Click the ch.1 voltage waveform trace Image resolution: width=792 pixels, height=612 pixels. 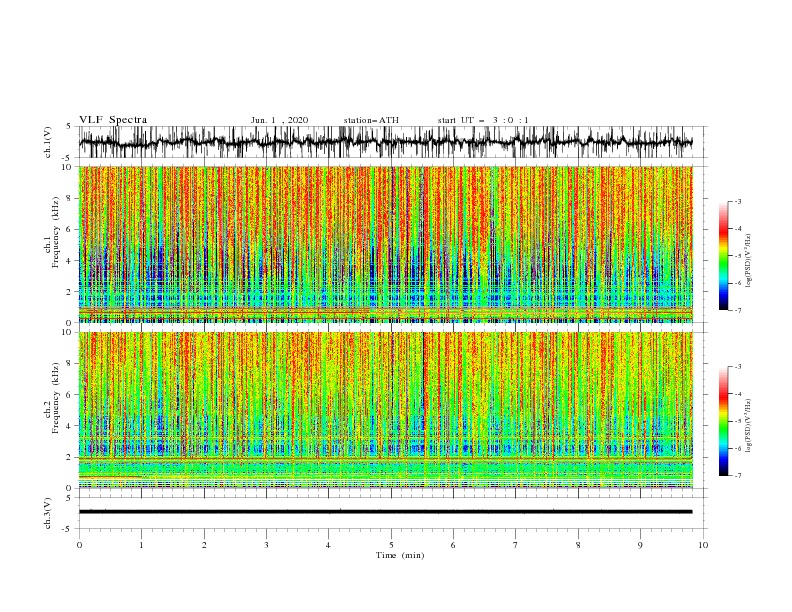coord(385,142)
